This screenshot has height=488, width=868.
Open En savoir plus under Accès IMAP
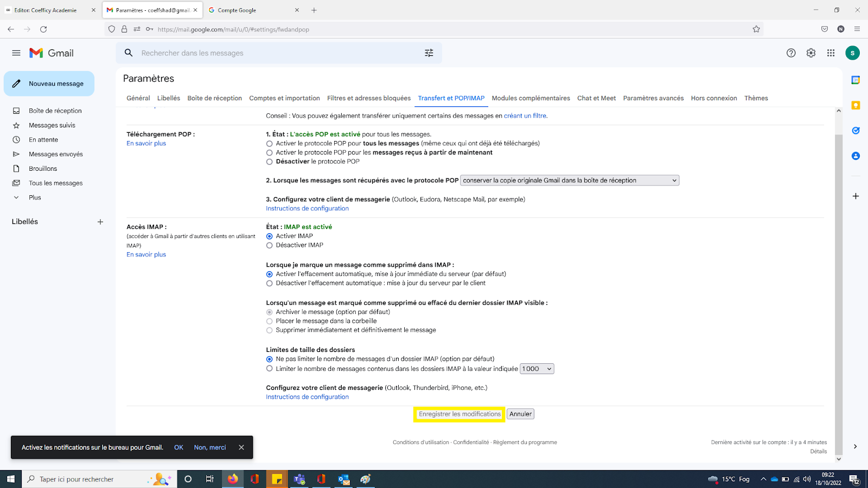point(146,255)
